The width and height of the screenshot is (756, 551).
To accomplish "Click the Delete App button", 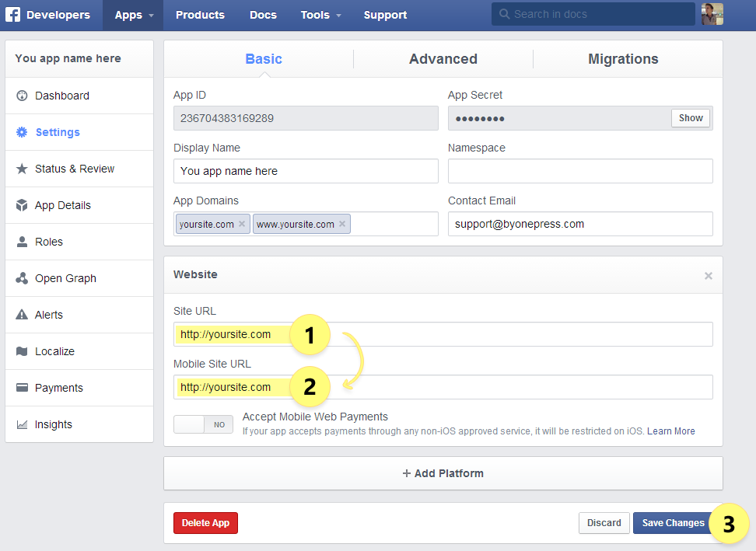I will pos(205,523).
